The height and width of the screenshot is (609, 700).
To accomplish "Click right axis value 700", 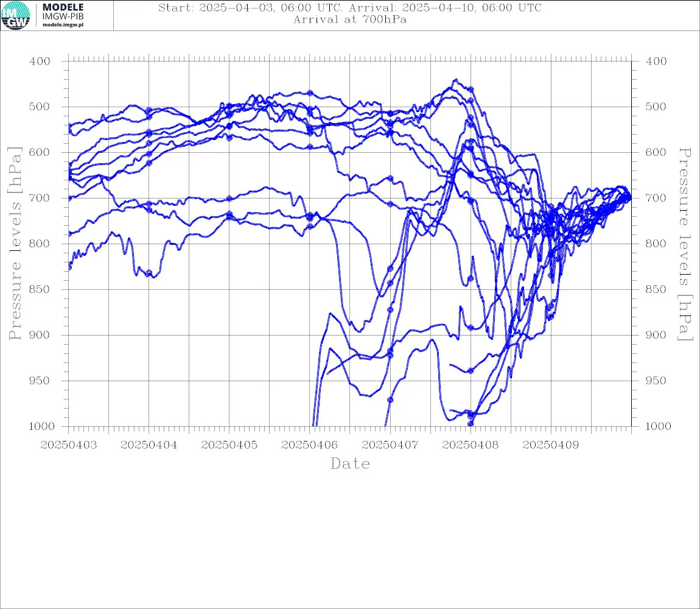I will (656, 198).
